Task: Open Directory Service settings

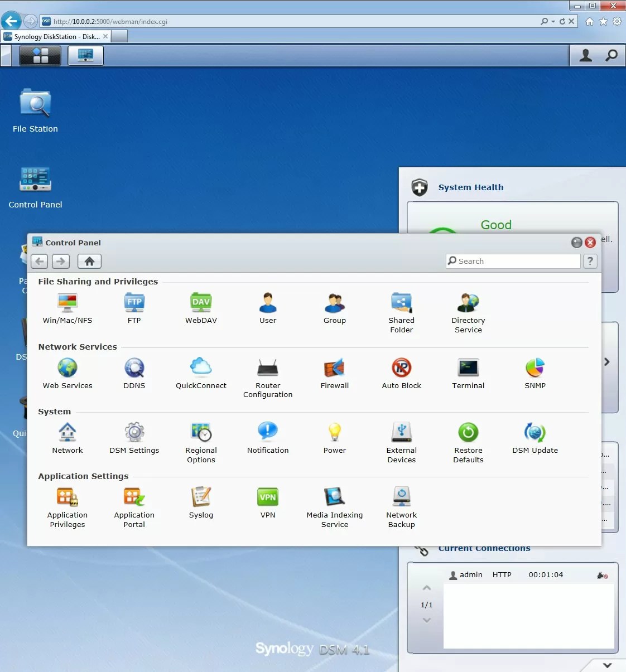Action: coord(468,312)
